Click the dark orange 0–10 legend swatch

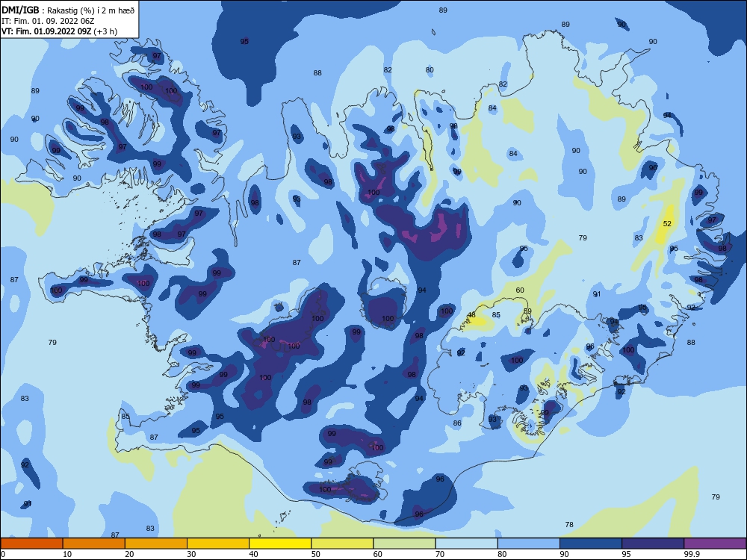click(x=31, y=544)
